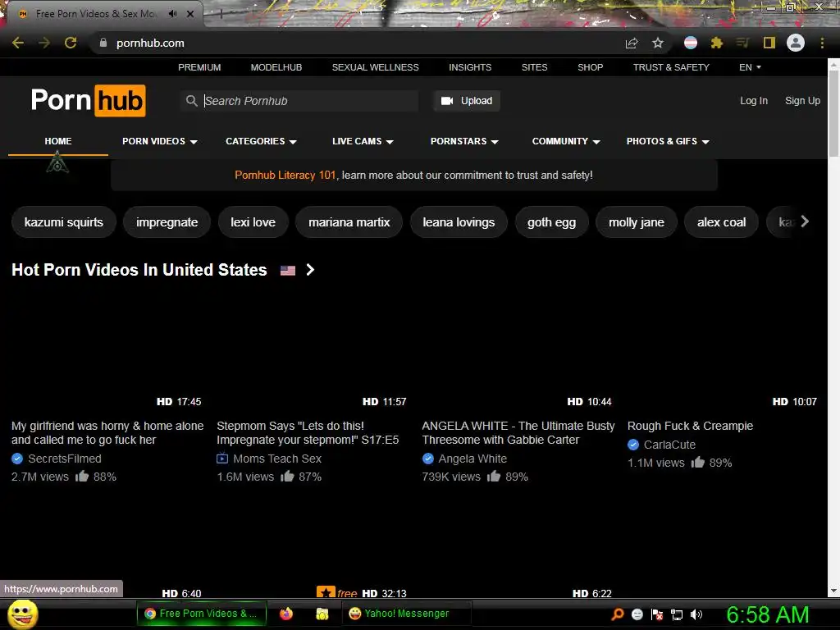Viewport: 840px width, 630px height.
Task: Open the PREMIUM top menu item
Action: 199,67
